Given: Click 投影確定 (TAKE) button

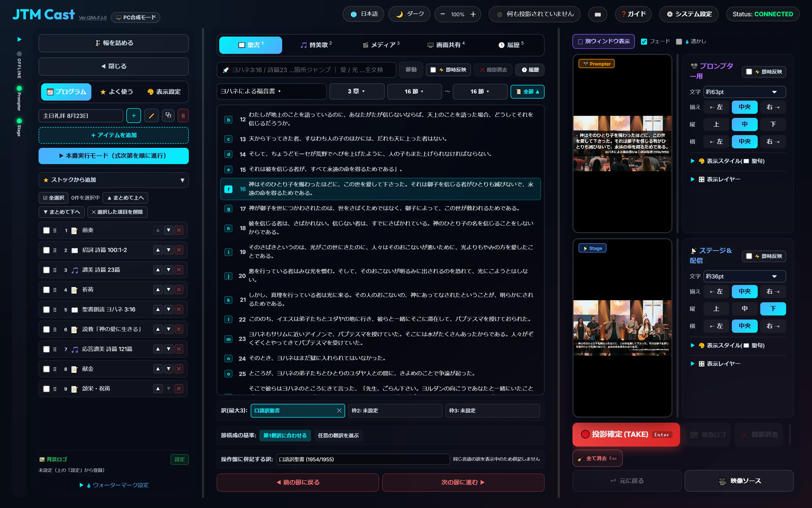Looking at the screenshot, I should 626,434.
